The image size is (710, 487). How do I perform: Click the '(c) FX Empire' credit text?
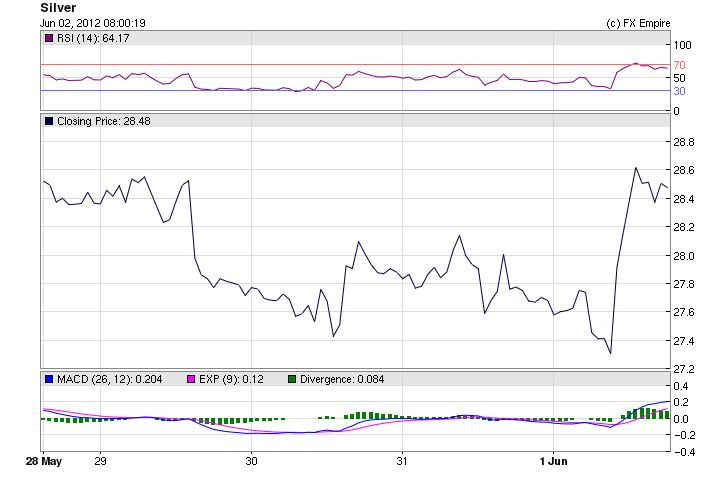point(638,24)
